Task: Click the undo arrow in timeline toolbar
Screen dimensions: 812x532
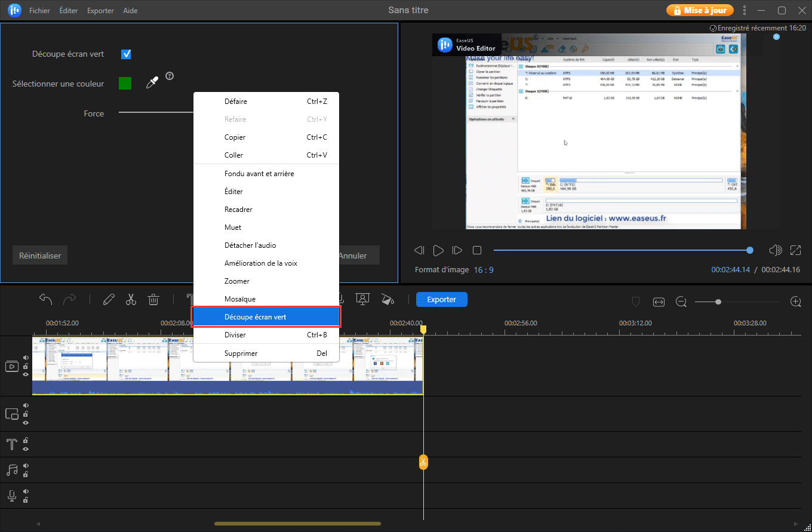Action: click(x=46, y=300)
